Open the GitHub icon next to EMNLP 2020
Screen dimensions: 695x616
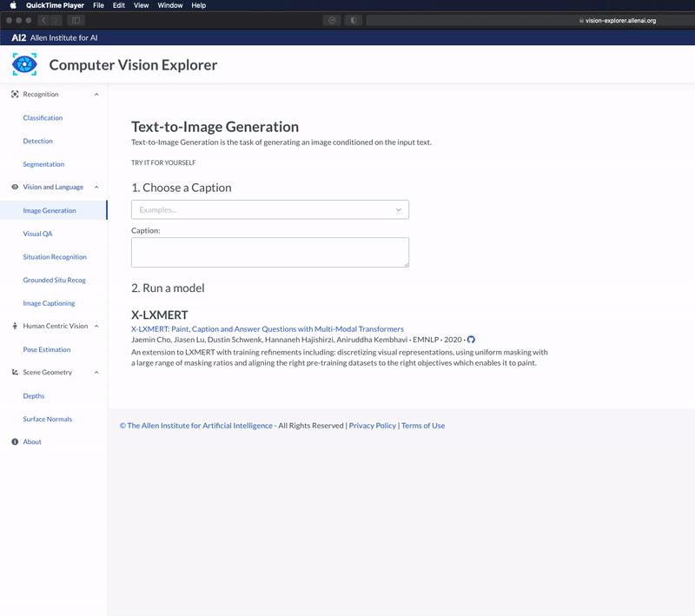coord(471,340)
